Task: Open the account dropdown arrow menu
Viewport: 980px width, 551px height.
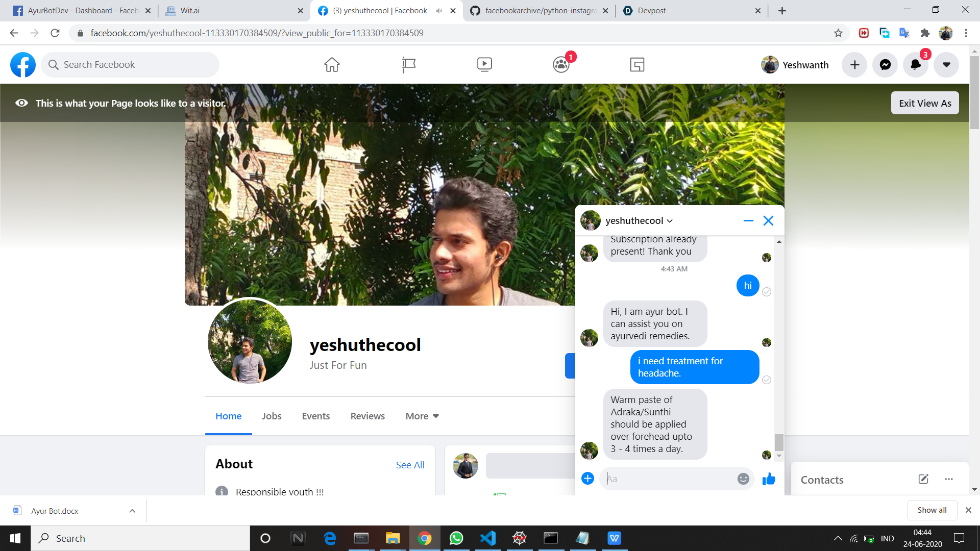Action: click(x=946, y=65)
